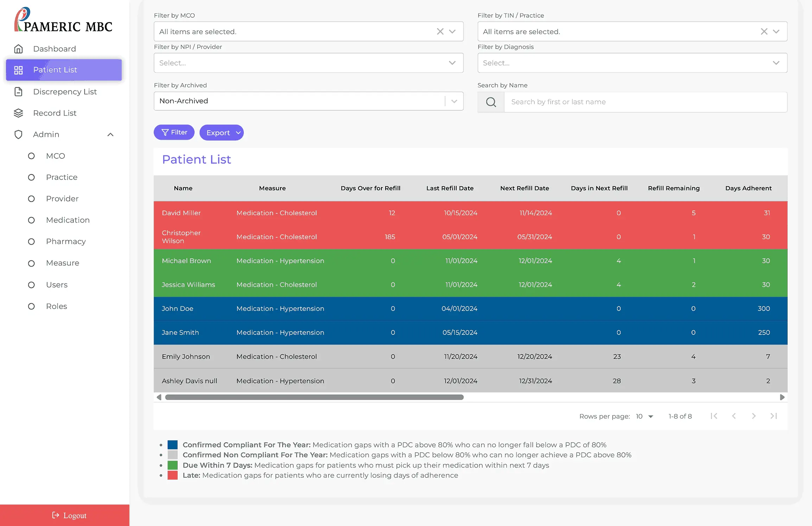The image size is (812, 526).
Task: Clear the TIN / Practice filter selection
Action: tap(764, 32)
